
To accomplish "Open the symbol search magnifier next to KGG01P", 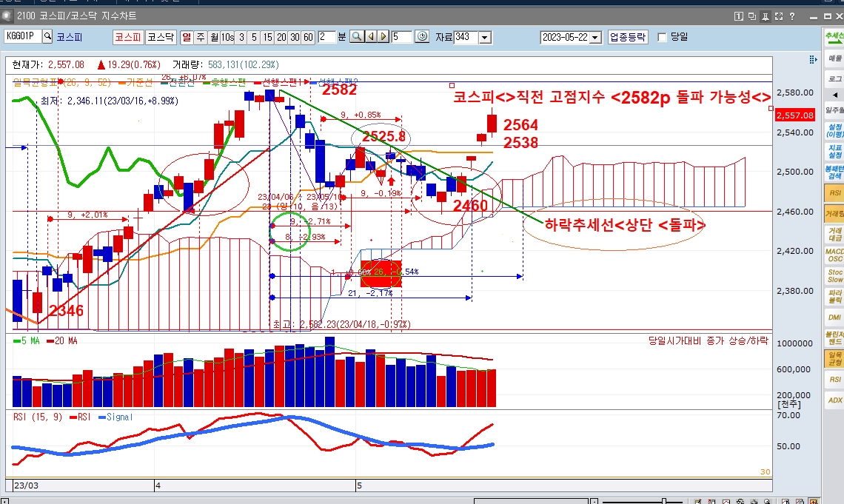I will 47,36.
